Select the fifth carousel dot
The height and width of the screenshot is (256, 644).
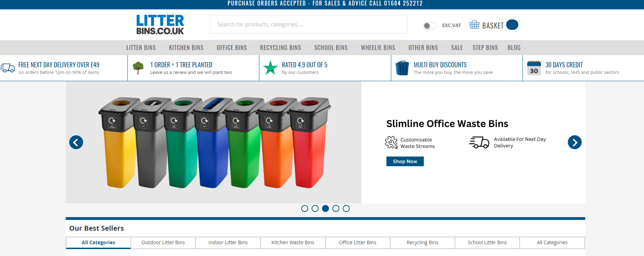(x=346, y=208)
